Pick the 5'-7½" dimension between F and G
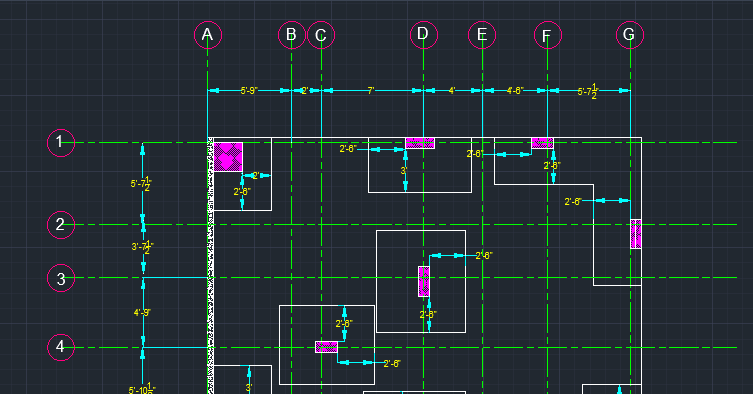 tap(587, 91)
